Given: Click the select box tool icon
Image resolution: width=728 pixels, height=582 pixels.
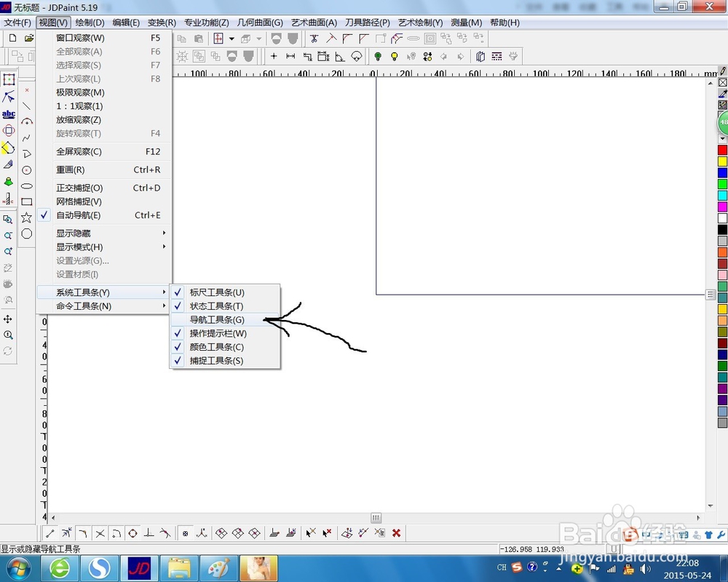Looking at the screenshot, I should (x=8, y=79).
